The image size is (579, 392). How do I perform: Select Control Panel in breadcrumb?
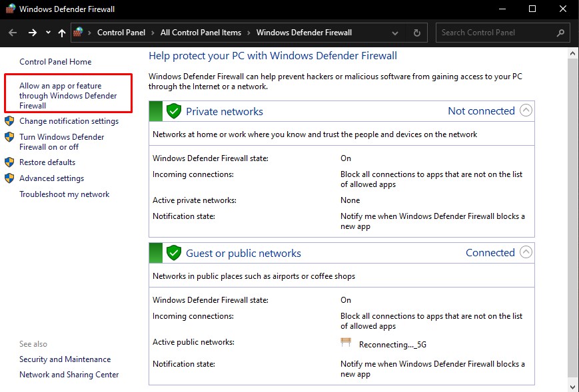[x=121, y=33]
